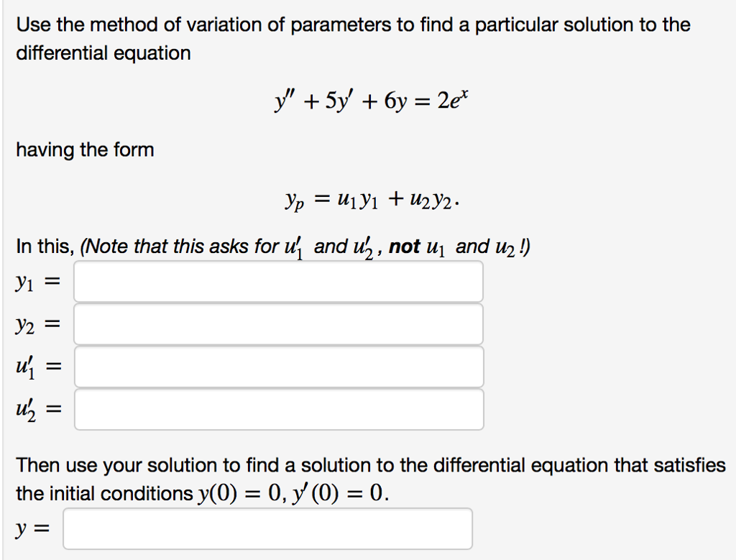The image size is (736, 560).
Task: Click the y double prime term
Action: tap(286, 101)
